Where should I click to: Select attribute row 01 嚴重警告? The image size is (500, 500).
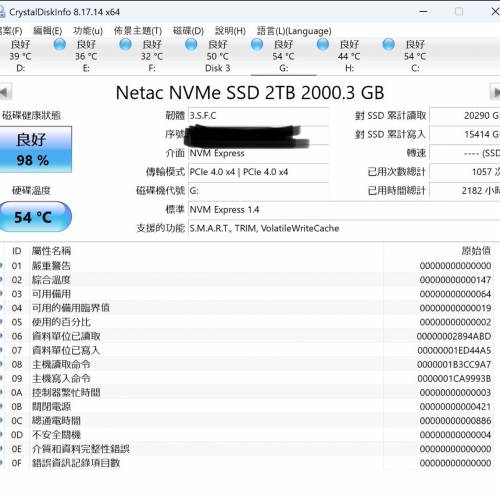pos(247,266)
